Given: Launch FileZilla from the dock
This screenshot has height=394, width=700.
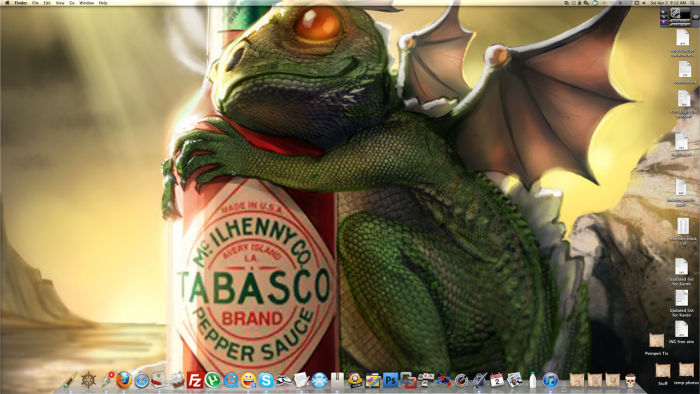Looking at the screenshot, I should pyautogui.click(x=195, y=381).
